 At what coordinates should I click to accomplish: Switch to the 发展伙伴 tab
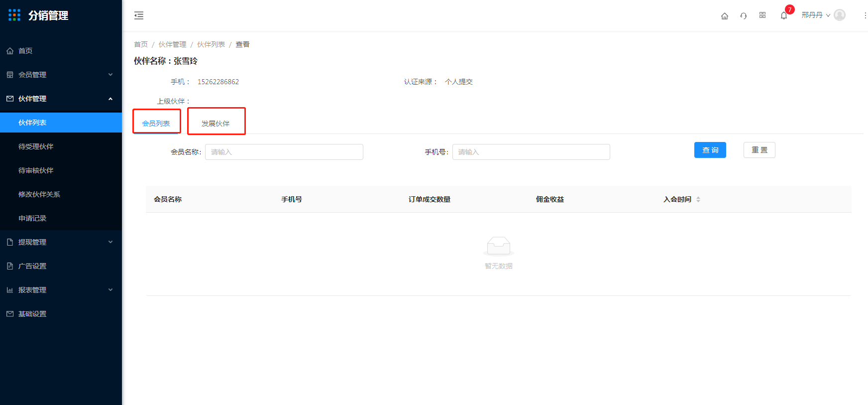click(x=216, y=124)
